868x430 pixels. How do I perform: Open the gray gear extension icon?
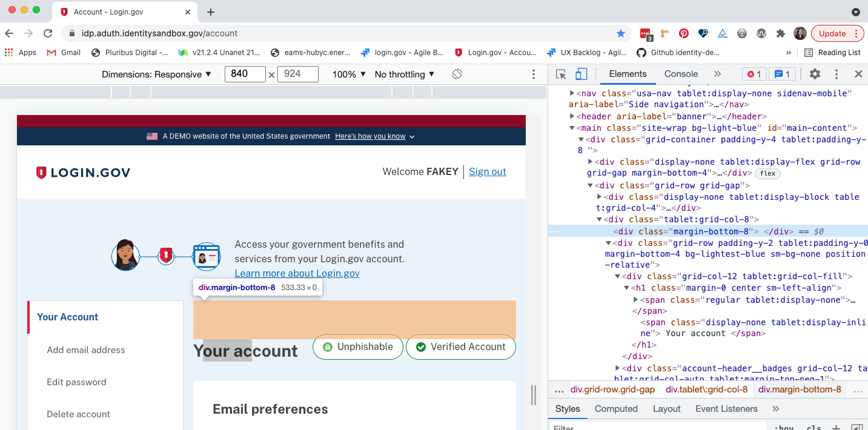coord(741,33)
